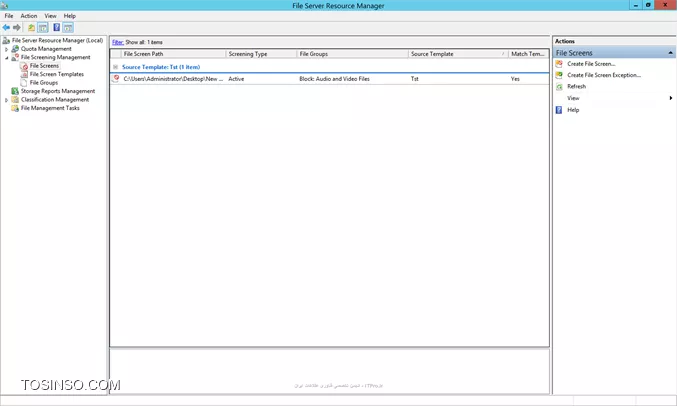Collapse the Source Template: Tst group
The width and height of the screenshot is (677, 406).
pos(115,67)
